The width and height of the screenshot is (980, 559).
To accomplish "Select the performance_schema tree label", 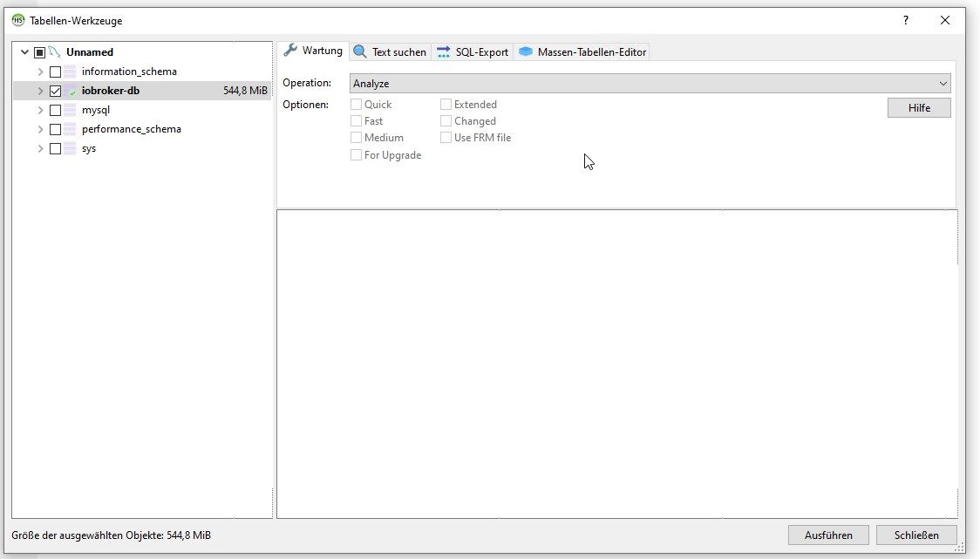I will (x=132, y=129).
